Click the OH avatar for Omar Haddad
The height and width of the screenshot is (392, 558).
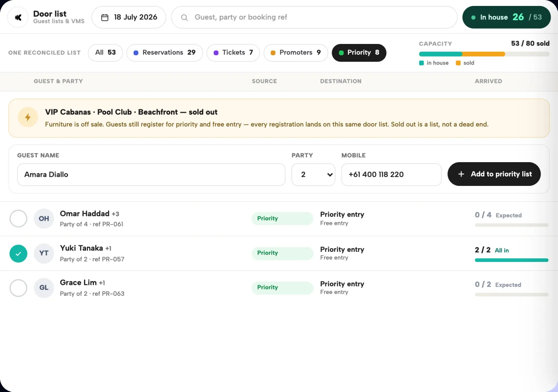[44, 219]
